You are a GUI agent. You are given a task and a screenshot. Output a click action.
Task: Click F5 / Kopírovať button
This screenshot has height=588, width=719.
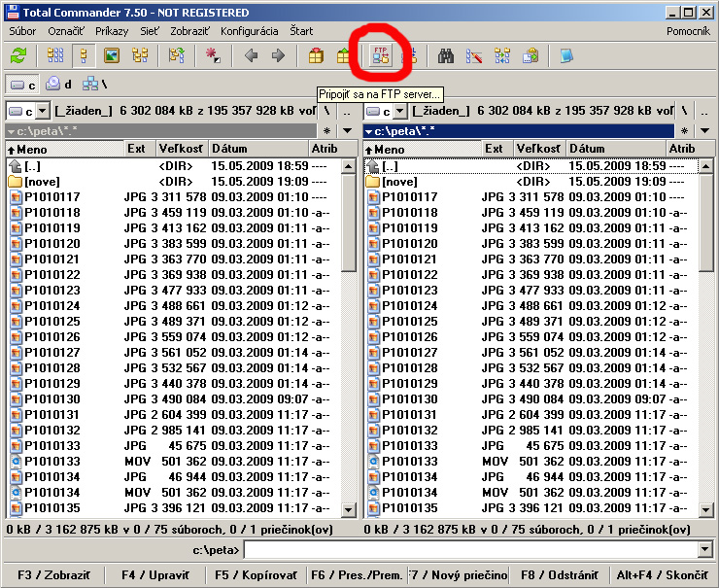click(x=257, y=575)
